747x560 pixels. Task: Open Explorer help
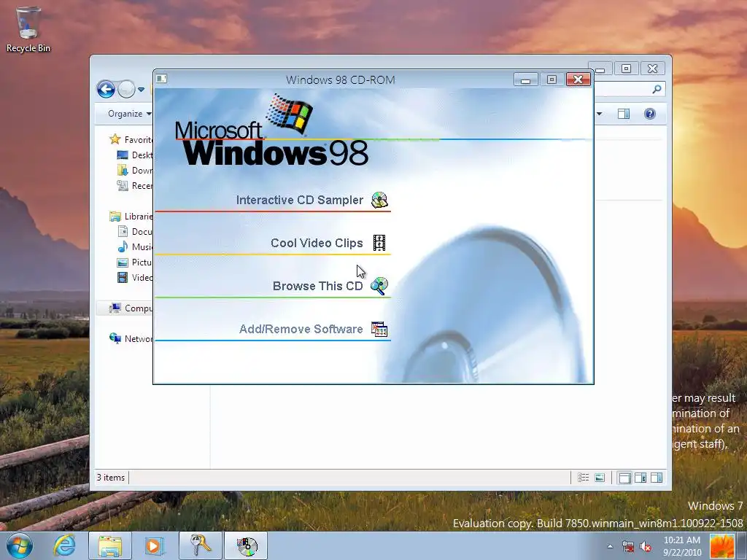click(x=650, y=114)
